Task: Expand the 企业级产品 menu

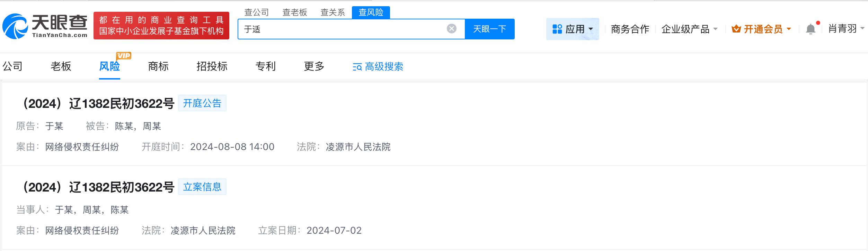Action: [x=689, y=29]
